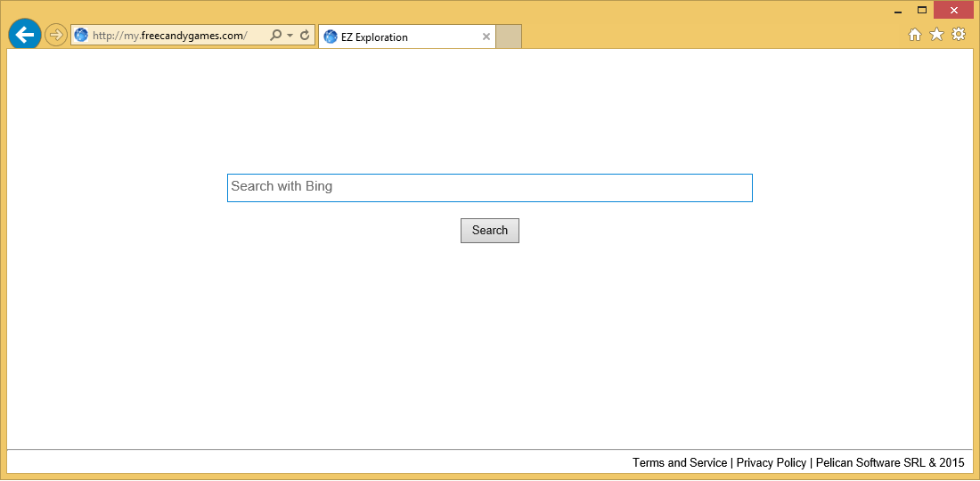980x481 pixels.
Task: Select the my.freecandygames.com URL text
Action: [x=170, y=36]
